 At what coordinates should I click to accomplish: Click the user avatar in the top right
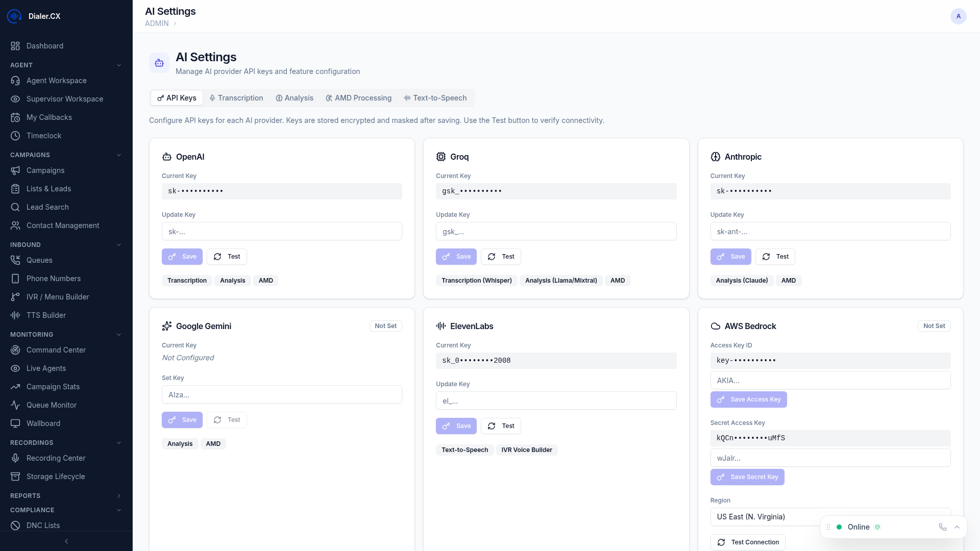958,16
